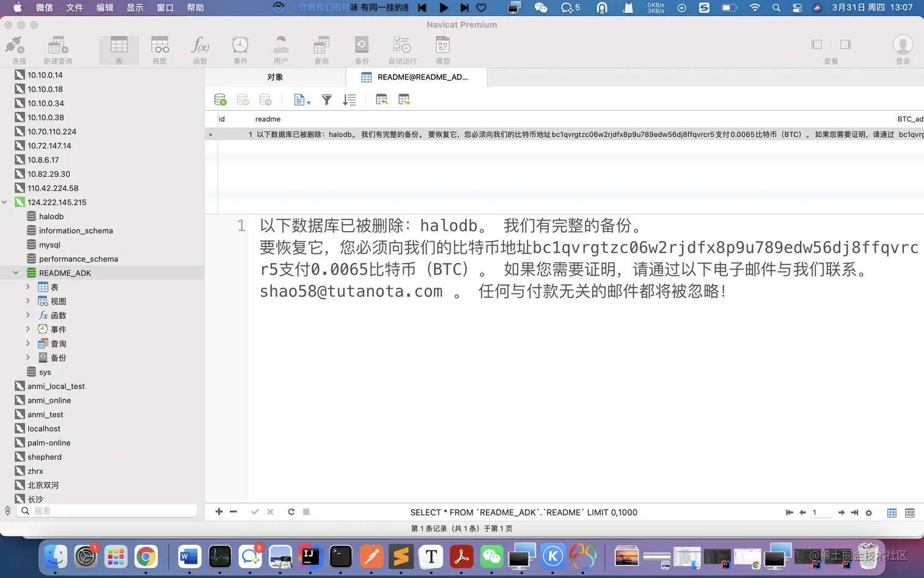Add a record with the plus button
Viewport: 924px width, 578px height.
pyautogui.click(x=219, y=512)
